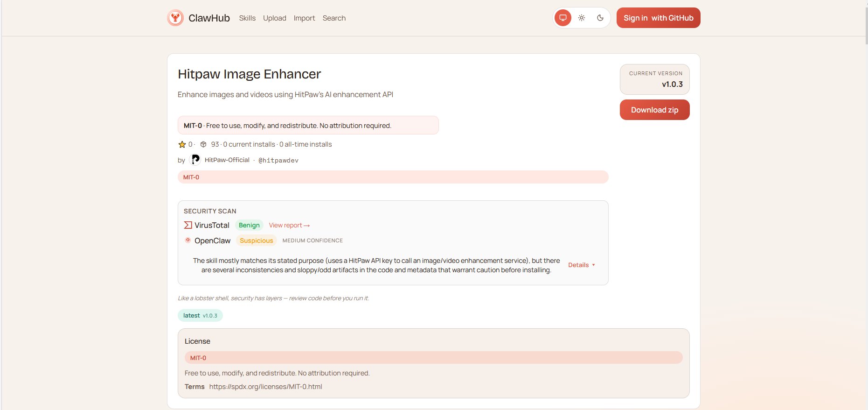Open HitPaw-Official avatar icon
The height and width of the screenshot is (410, 868).
tap(195, 160)
